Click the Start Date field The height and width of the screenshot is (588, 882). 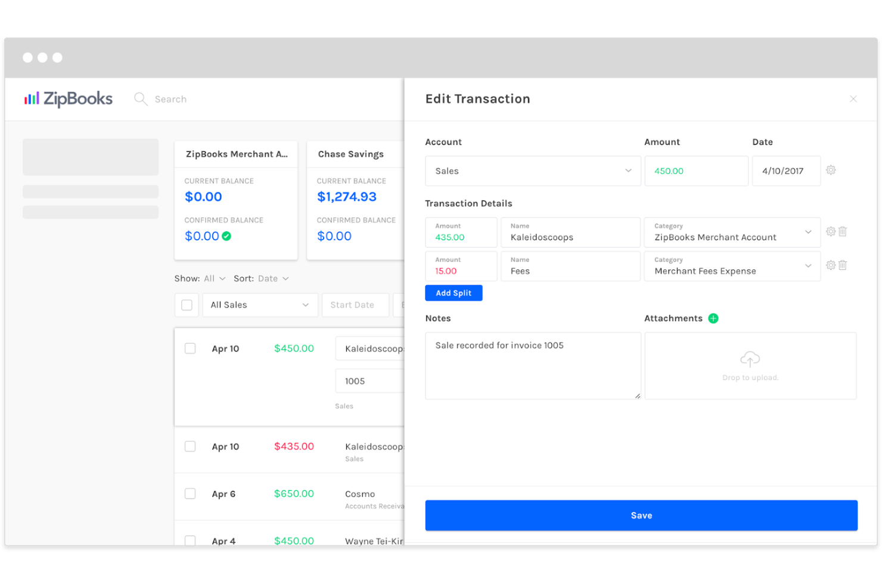tap(355, 304)
